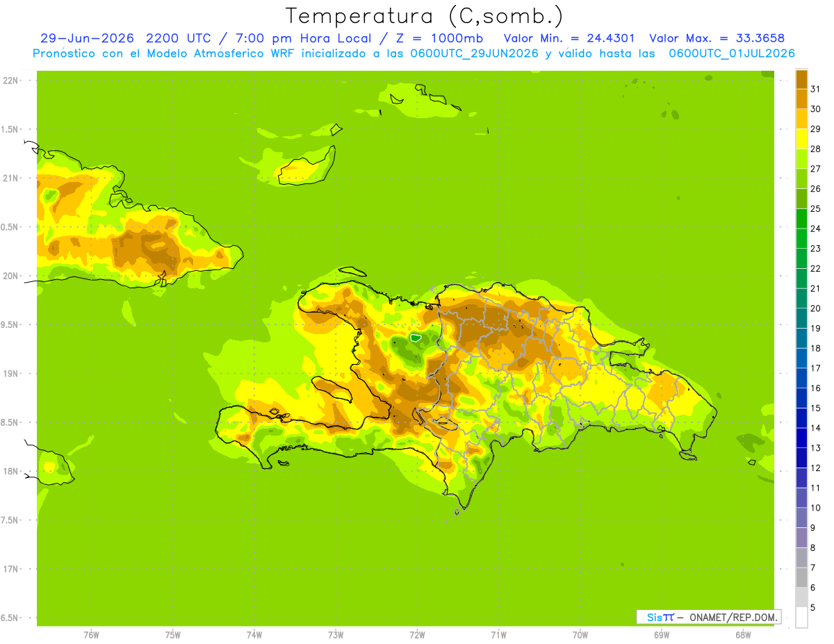
Task: Select the "75W" longitude label
Action: (x=173, y=635)
